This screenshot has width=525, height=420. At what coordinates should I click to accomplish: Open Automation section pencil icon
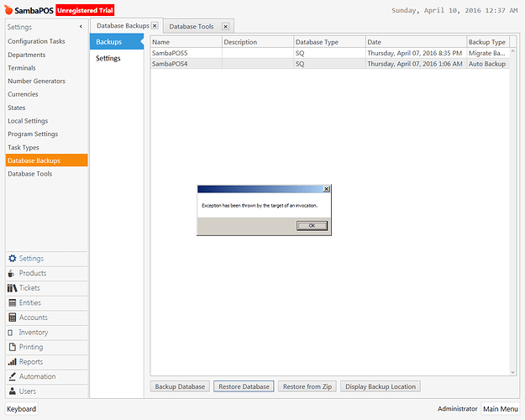coord(12,376)
